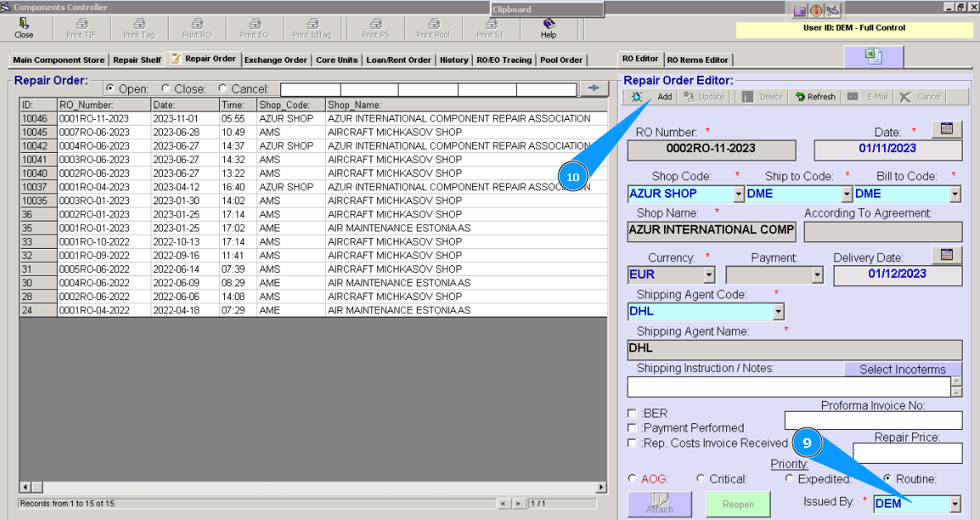Click the E-Mail toolbar item
Viewport: 980px width, 520px height.
[868, 97]
